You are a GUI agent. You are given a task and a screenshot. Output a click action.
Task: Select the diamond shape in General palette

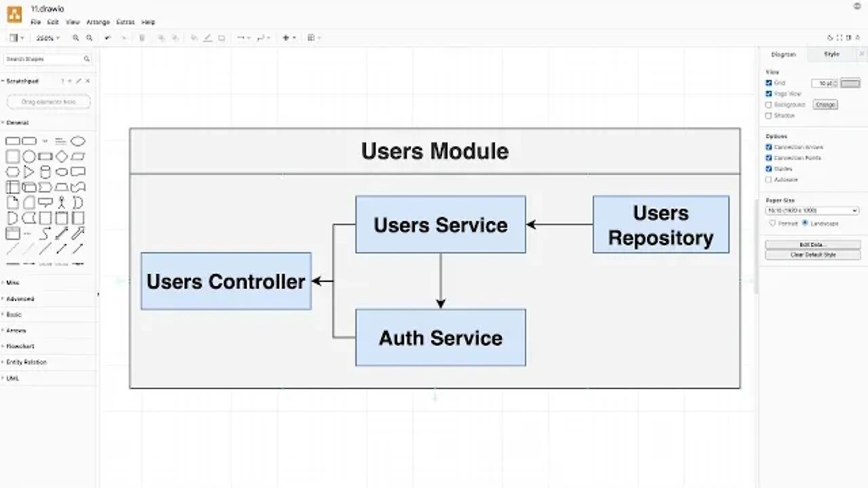pyautogui.click(x=62, y=157)
